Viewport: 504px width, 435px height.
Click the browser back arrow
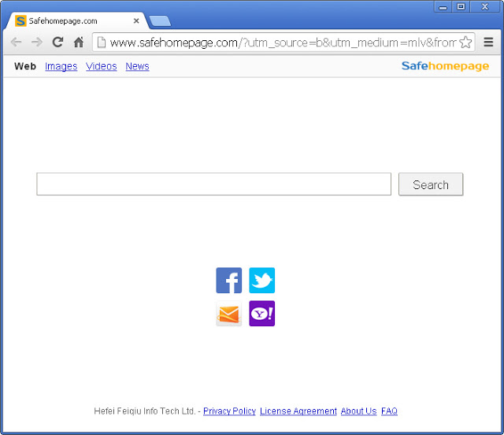(16, 42)
